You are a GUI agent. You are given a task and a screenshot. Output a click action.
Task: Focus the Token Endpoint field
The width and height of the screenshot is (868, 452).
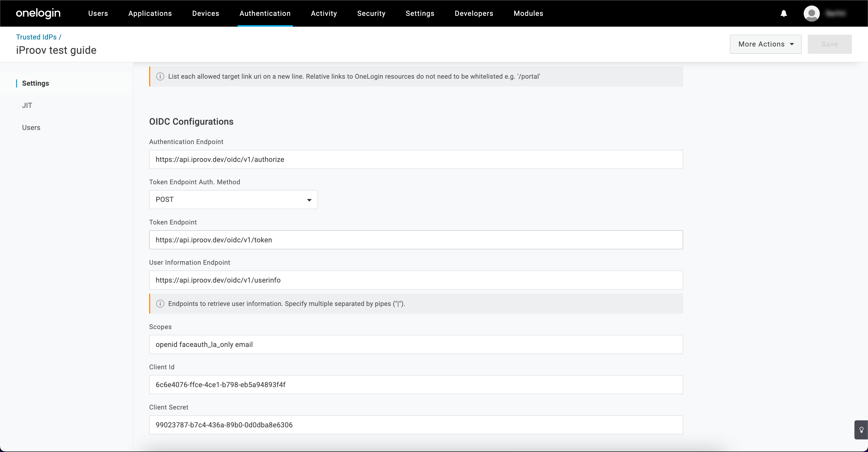tap(416, 240)
